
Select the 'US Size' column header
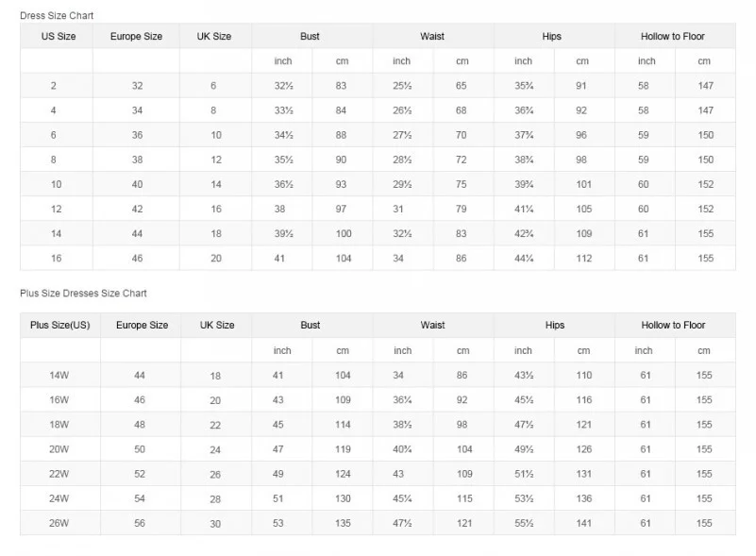coord(59,37)
